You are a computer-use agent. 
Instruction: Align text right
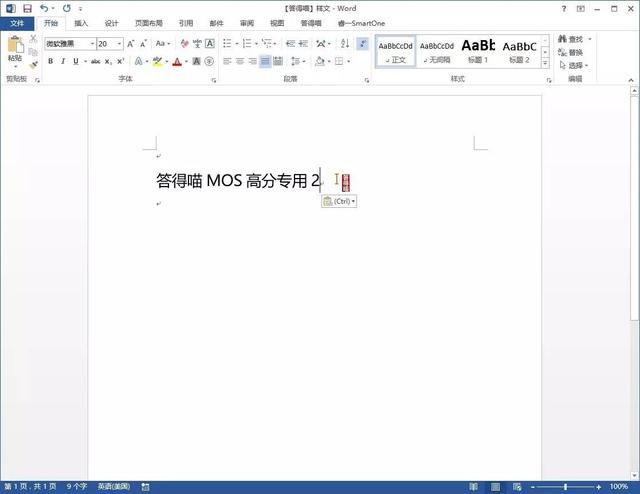[x=253, y=61]
